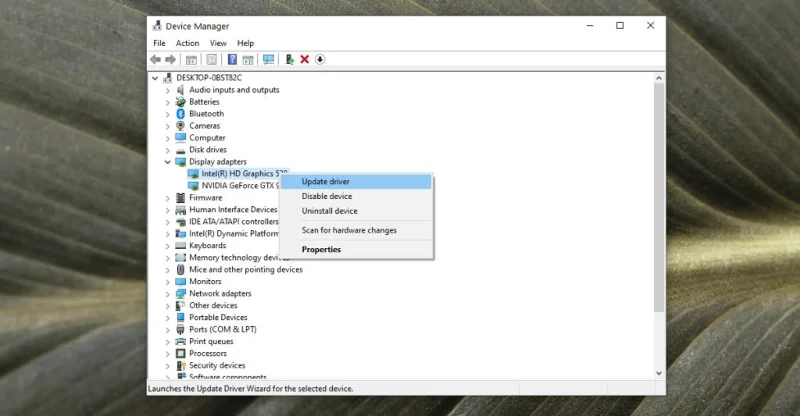The image size is (800, 416).
Task: Click the Processors category icon
Action: [x=181, y=353]
